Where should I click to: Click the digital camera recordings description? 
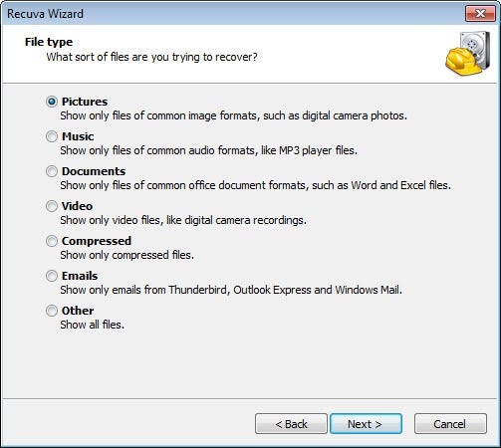click(x=183, y=220)
